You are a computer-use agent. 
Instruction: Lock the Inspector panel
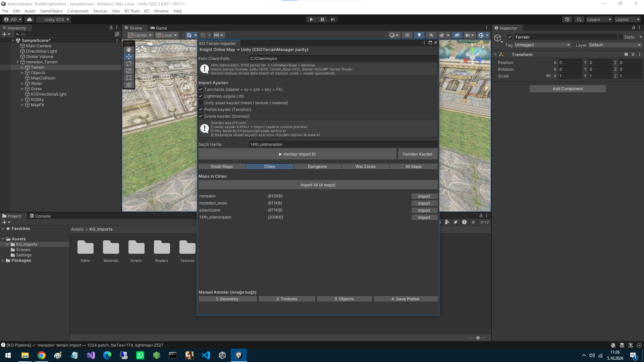click(633, 28)
